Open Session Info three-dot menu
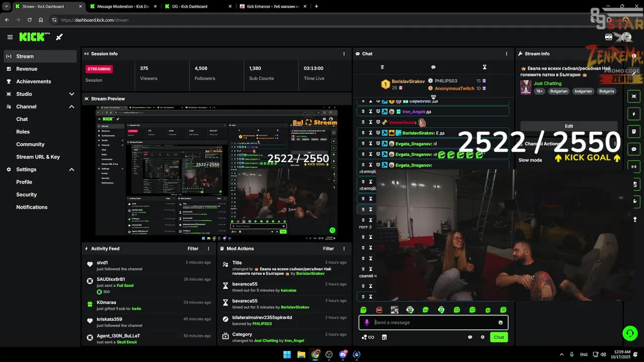The image size is (644, 362). click(344, 54)
